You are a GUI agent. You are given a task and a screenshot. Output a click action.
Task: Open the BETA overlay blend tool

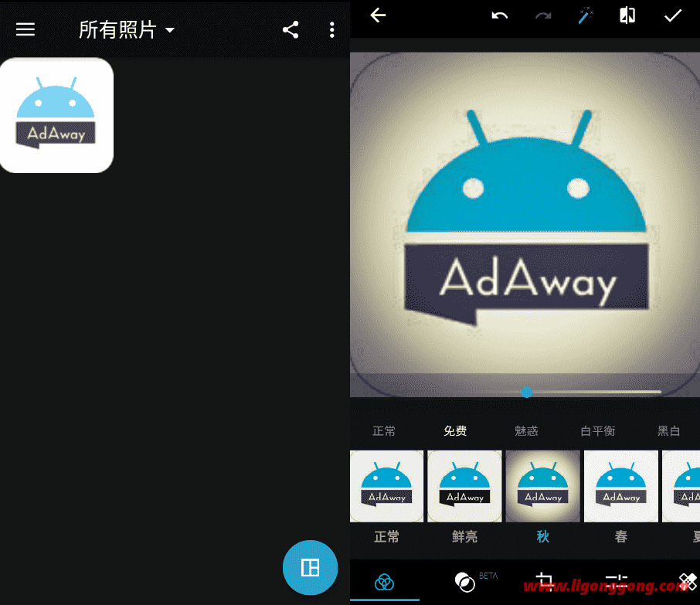tap(465, 583)
